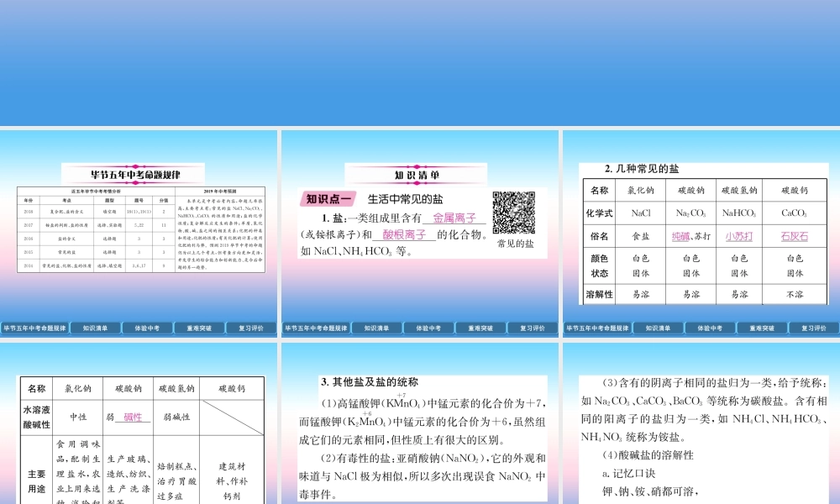Viewport: 840px width, 504px height.
Task: Click the heading 生活中常见的盐
Action: pos(406,199)
